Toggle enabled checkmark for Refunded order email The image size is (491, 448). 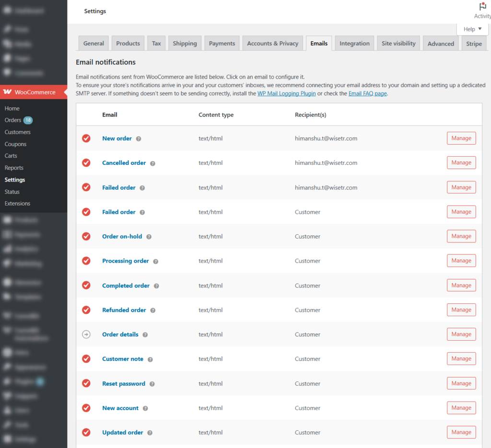[86, 310]
